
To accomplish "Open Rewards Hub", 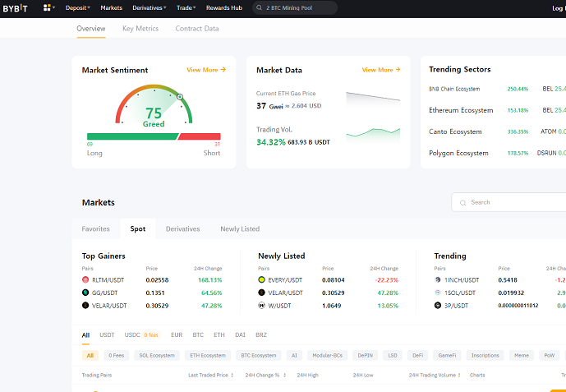I will [x=224, y=7].
